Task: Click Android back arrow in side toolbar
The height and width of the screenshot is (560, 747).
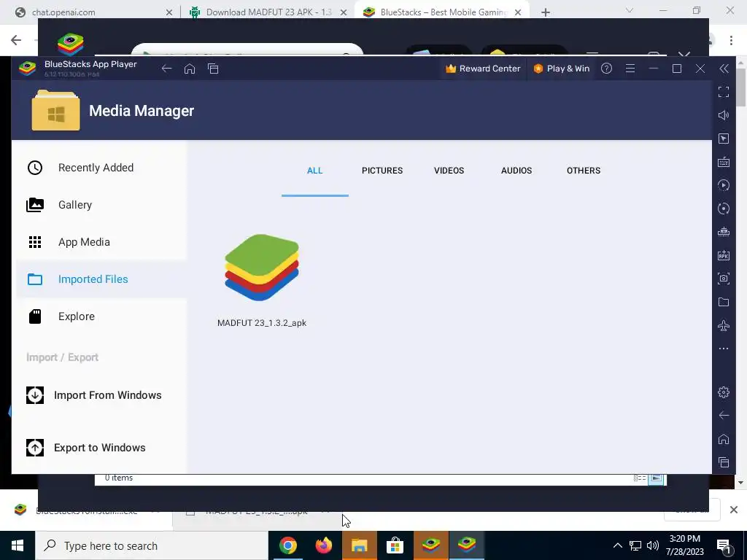Action: (724, 415)
